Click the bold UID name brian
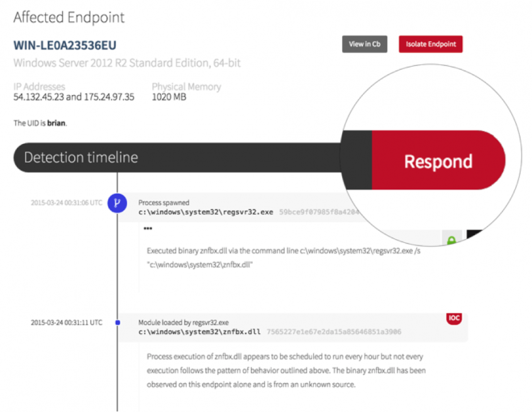Viewport: 532px width, 412px height. [56, 123]
